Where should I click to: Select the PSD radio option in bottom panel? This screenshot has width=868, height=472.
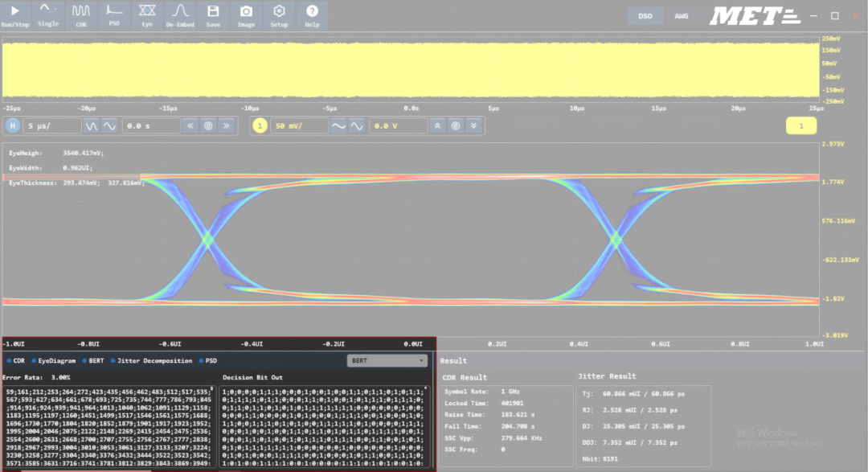click(x=208, y=361)
